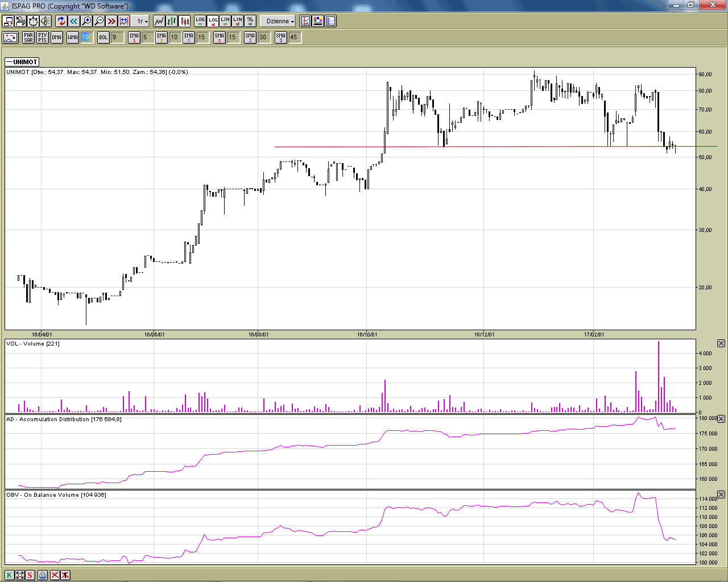Click the zoom out magnifier icon

coord(99,21)
